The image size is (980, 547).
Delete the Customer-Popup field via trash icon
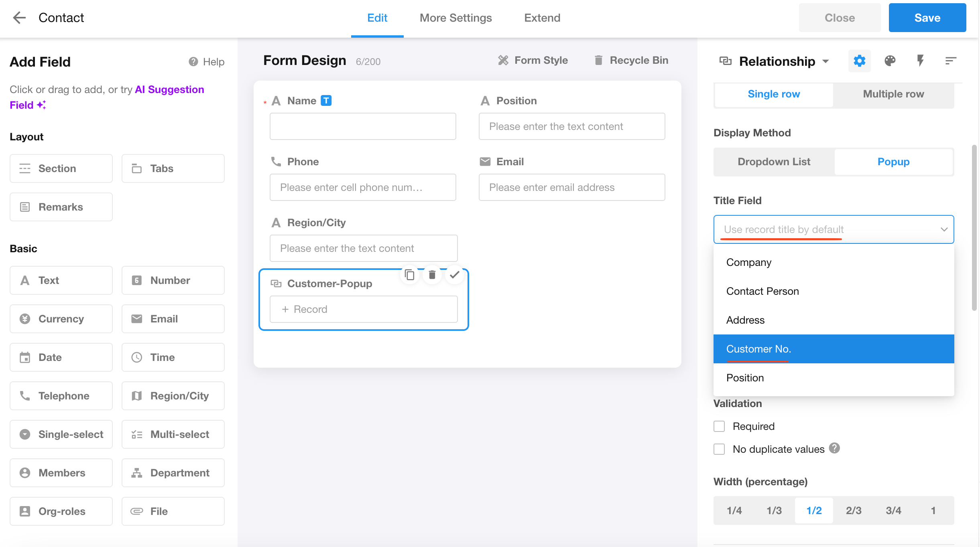pos(432,275)
